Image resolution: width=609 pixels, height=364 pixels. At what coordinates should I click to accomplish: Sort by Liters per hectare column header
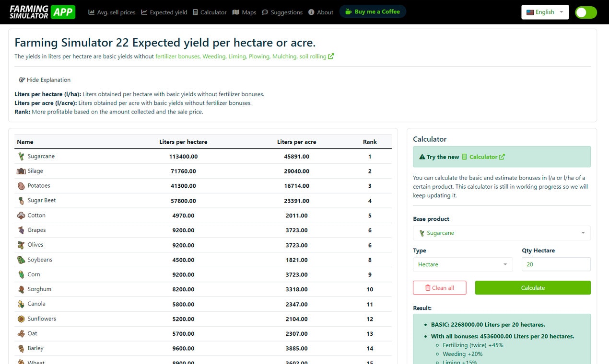tap(183, 142)
